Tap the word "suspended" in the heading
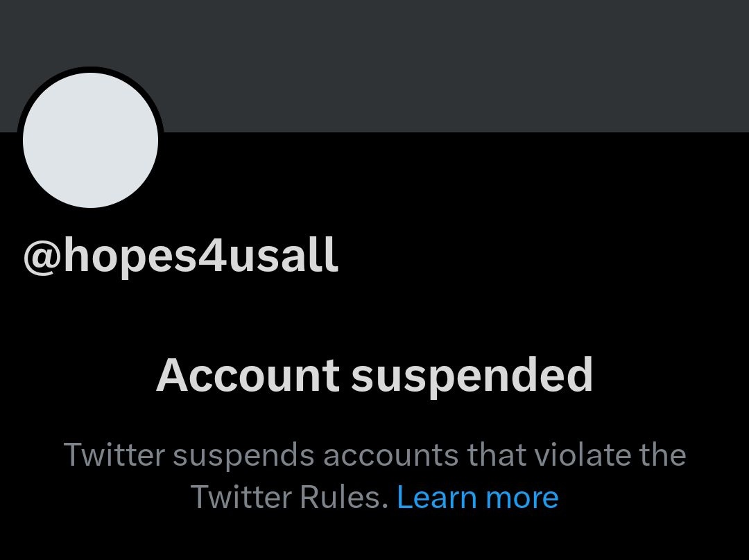 click(x=472, y=375)
